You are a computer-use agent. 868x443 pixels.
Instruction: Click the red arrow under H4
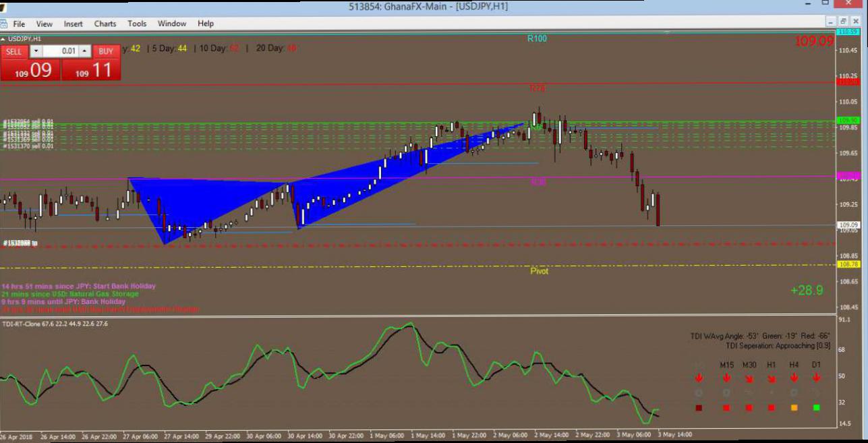[x=794, y=378]
